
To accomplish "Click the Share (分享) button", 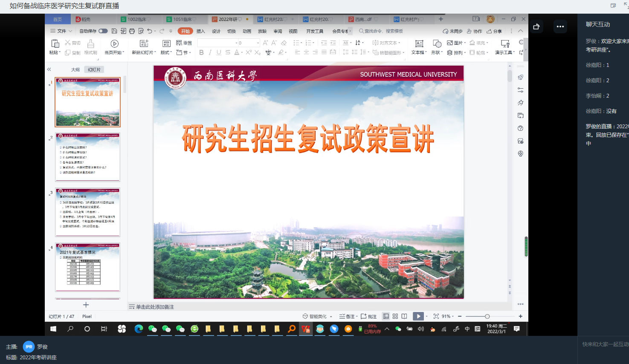I will [x=495, y=31].
